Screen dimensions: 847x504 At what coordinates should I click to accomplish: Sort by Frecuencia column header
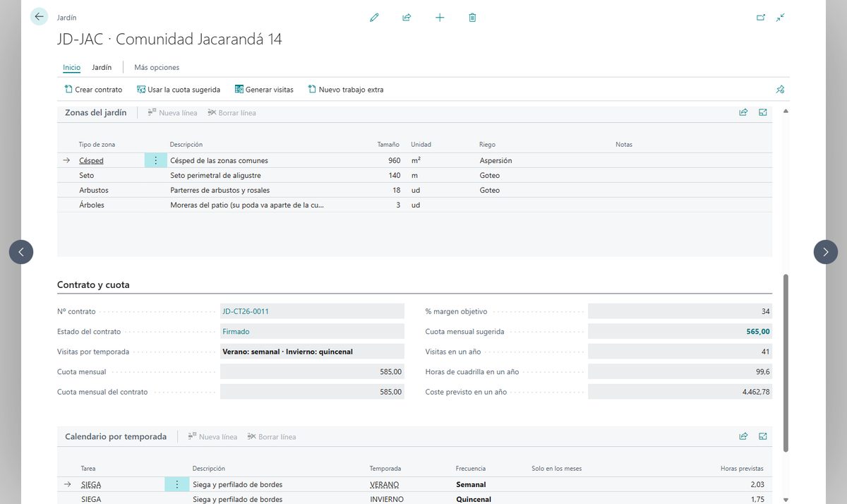[x=471, y=468]
